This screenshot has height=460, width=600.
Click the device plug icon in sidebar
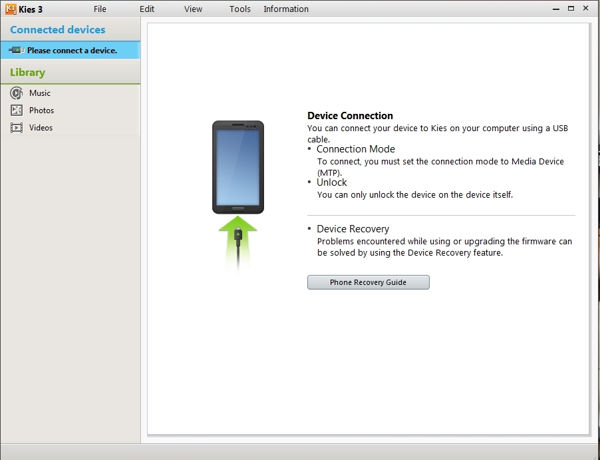point(16,50)
